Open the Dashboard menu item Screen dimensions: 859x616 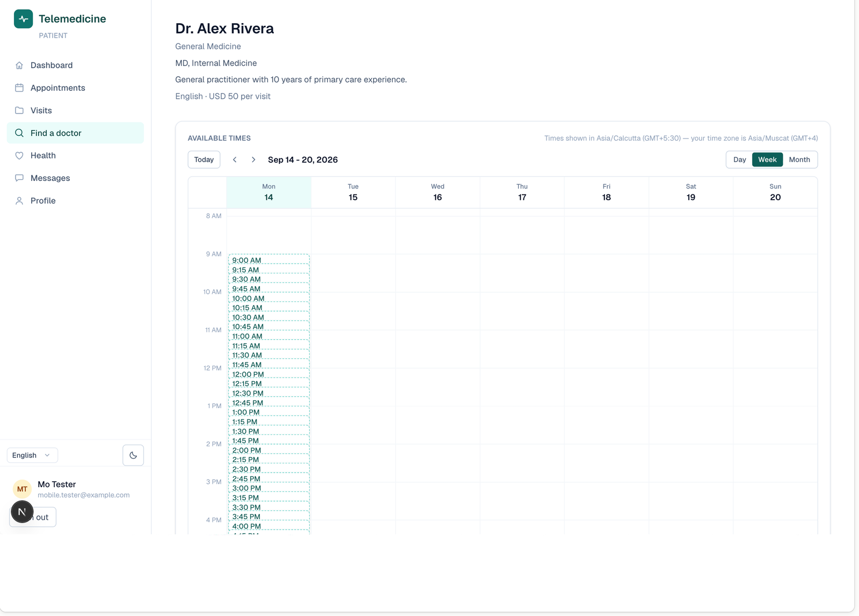[x=75, y=65]
